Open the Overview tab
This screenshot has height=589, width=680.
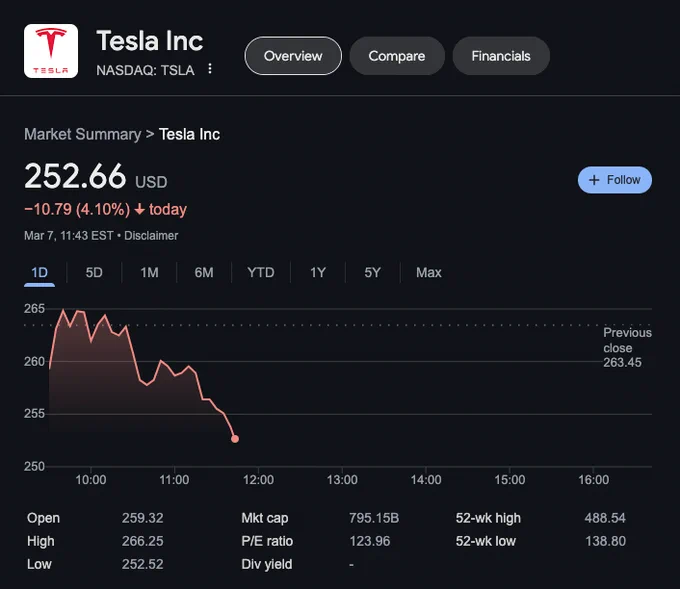[x=293, y=56]
